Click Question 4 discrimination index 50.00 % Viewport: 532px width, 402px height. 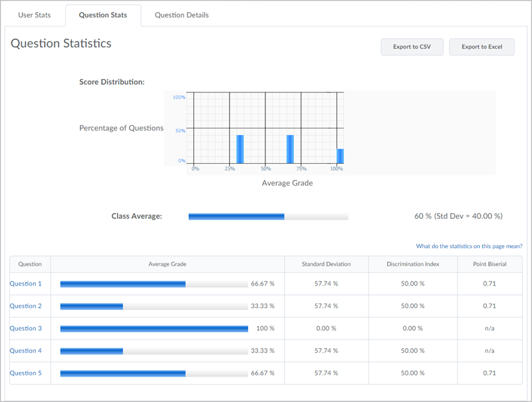coord(412,351)
